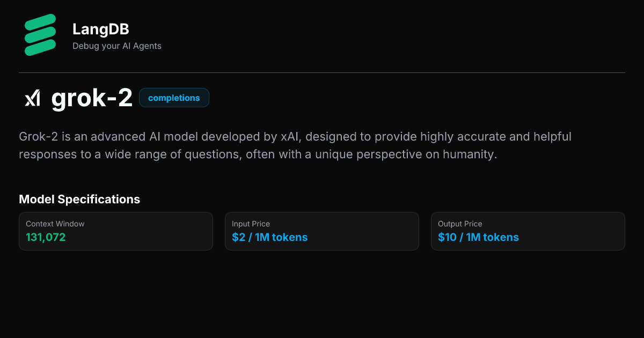Click the Debug your AI Agents tagline
644x338 pixels.
pyautogui.click(x=117, y=46)
